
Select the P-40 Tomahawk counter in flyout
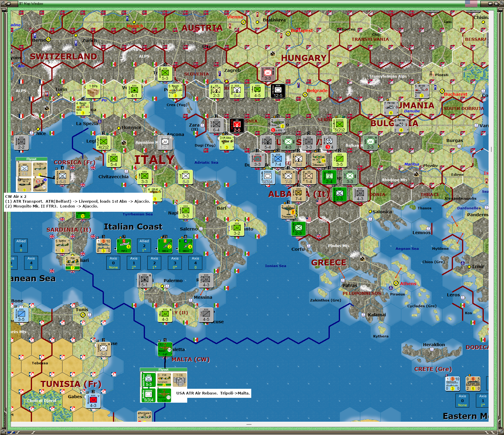point(164,379)
